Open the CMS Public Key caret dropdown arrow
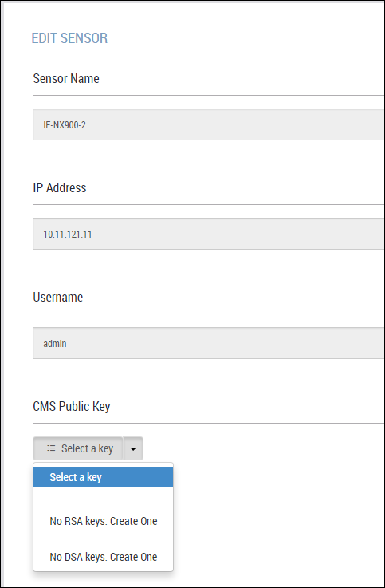 point(133,448)
